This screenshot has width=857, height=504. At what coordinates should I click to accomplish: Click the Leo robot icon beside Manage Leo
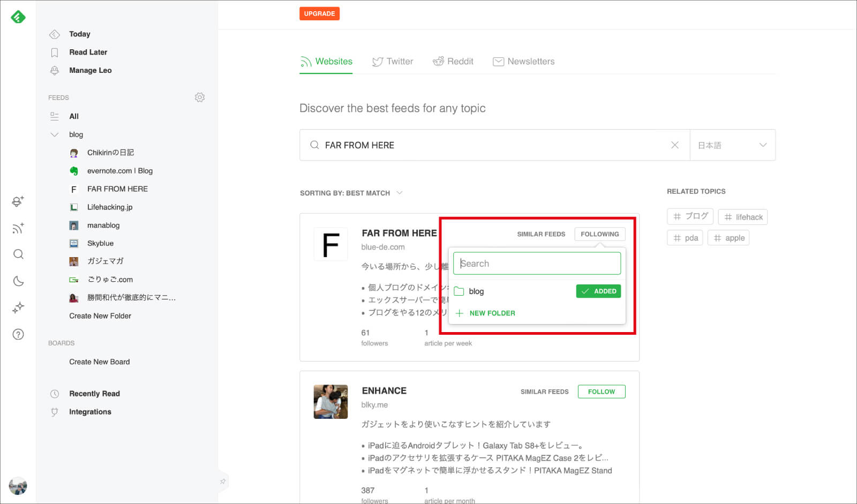[54, 70]
